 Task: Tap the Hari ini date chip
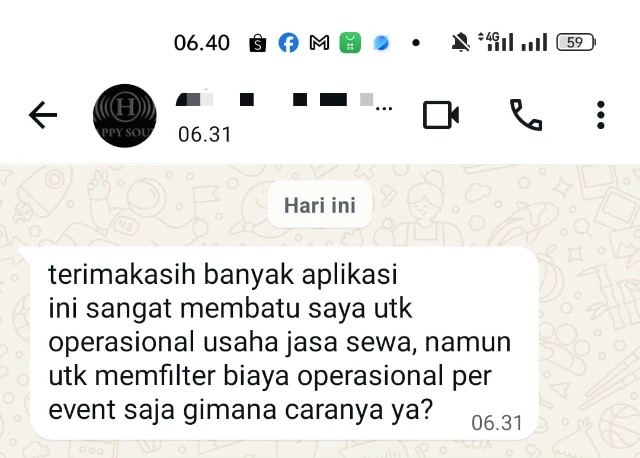[x=320, y=205]
